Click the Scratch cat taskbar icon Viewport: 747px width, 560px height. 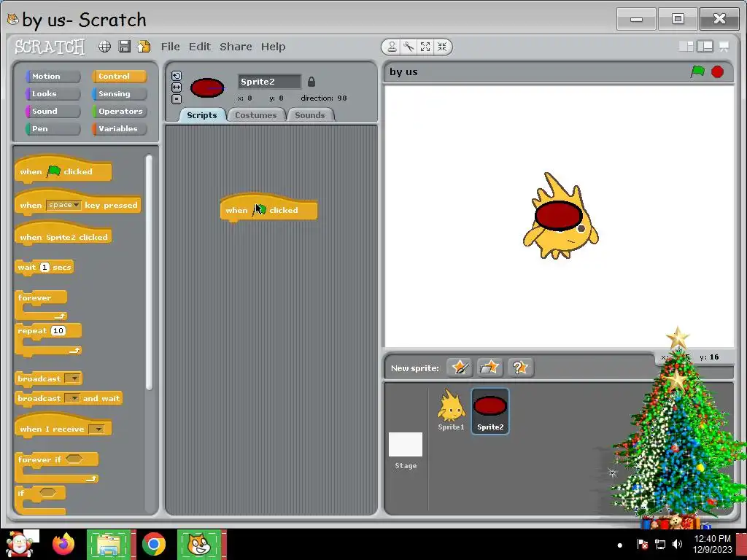(x=199, y=544)
